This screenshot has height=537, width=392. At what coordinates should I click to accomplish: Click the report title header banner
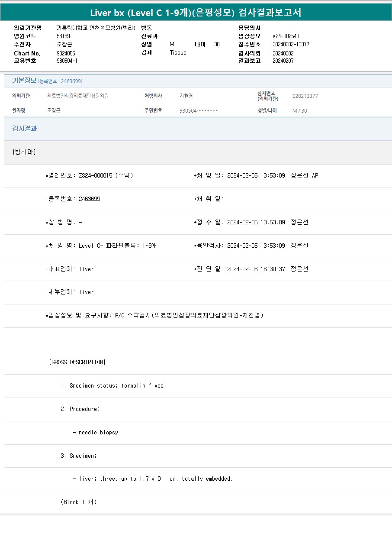pos(196,13)
